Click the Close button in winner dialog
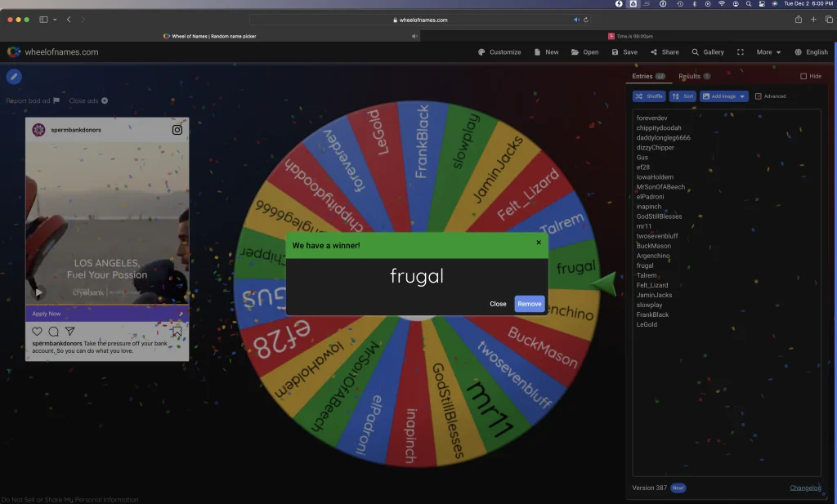 point(498,304)
